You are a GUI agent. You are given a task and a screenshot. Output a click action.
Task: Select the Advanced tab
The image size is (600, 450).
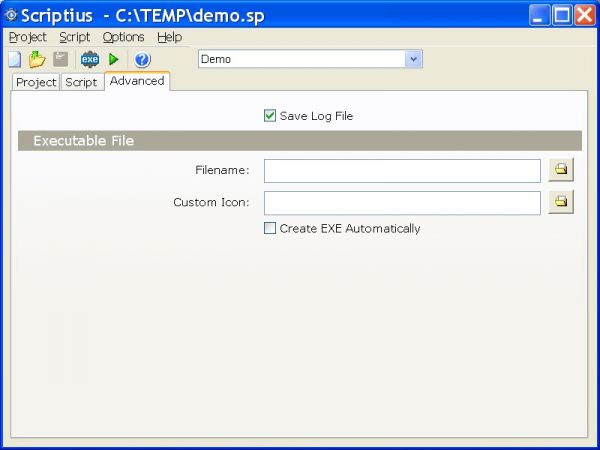[137, 81]
